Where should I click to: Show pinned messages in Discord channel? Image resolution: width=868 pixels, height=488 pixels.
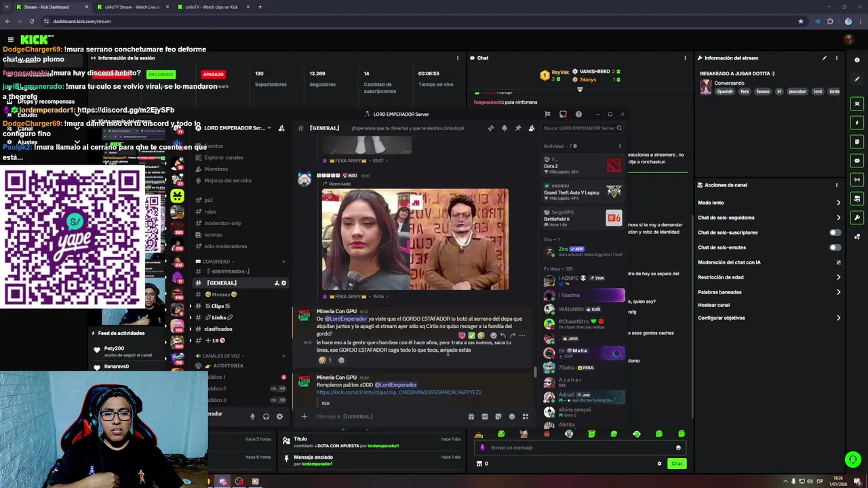(517, 128)
